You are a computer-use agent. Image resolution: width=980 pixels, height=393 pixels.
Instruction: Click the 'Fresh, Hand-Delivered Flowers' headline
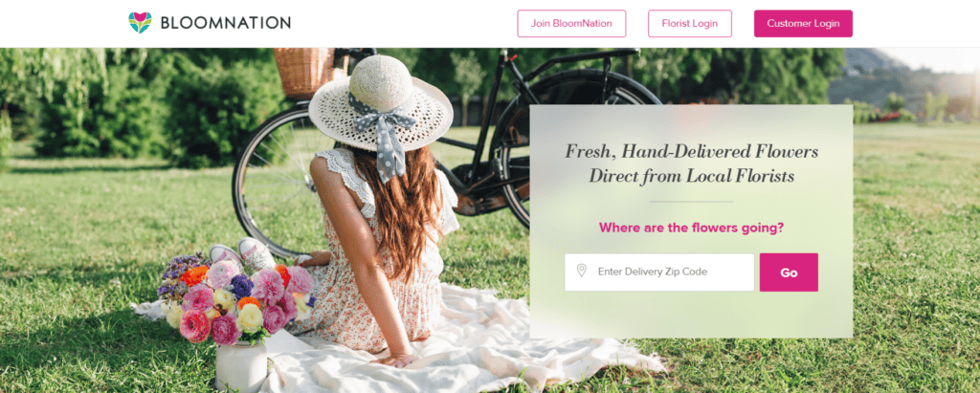[691, 151]
